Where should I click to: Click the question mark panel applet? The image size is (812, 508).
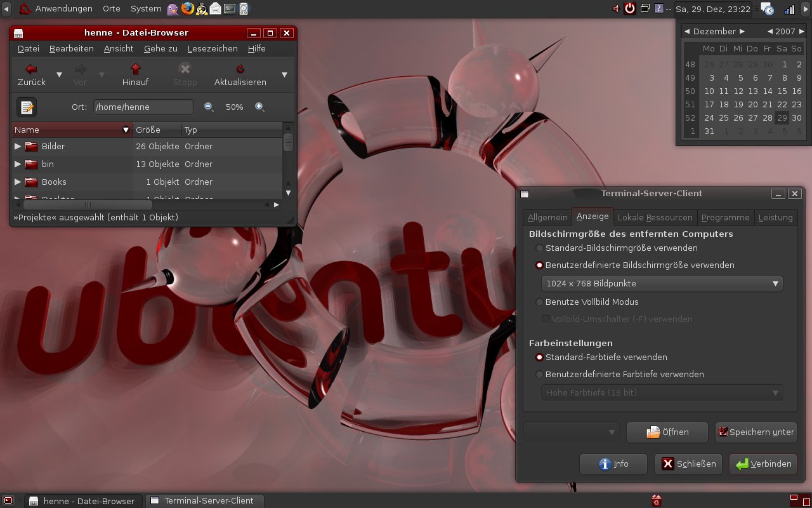point(659,9)
